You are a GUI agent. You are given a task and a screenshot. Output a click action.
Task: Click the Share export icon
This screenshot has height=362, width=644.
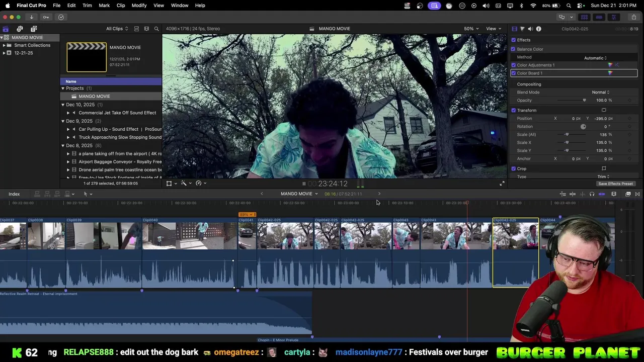click(634, 17)
